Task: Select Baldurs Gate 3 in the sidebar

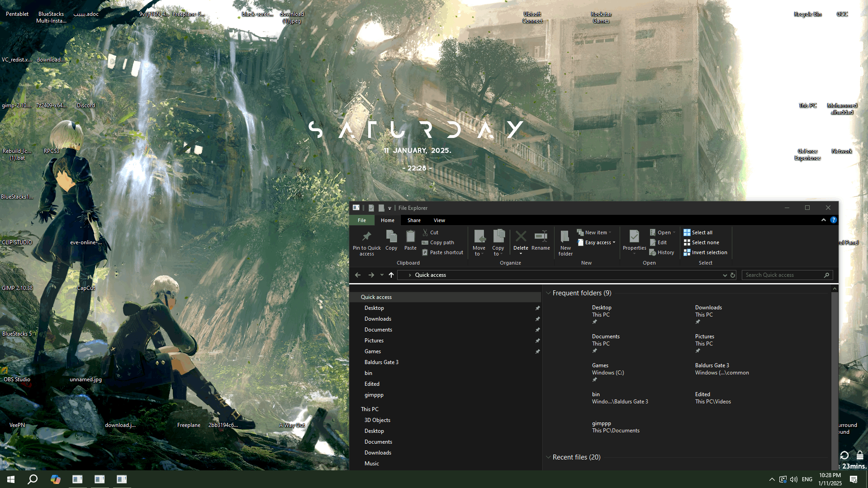Action: pyautogui.click(x=446, y=362)
